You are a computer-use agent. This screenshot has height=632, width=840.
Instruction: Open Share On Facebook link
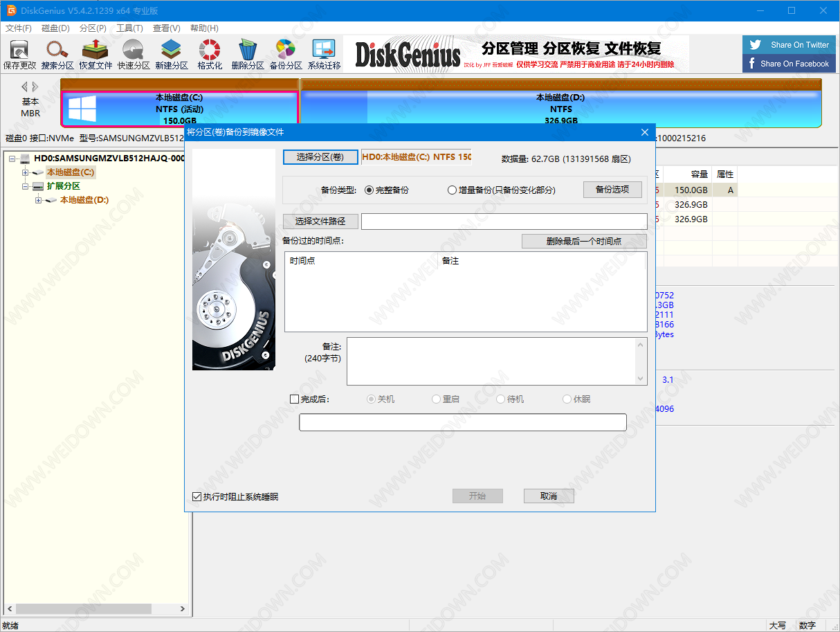coord(789,64)
